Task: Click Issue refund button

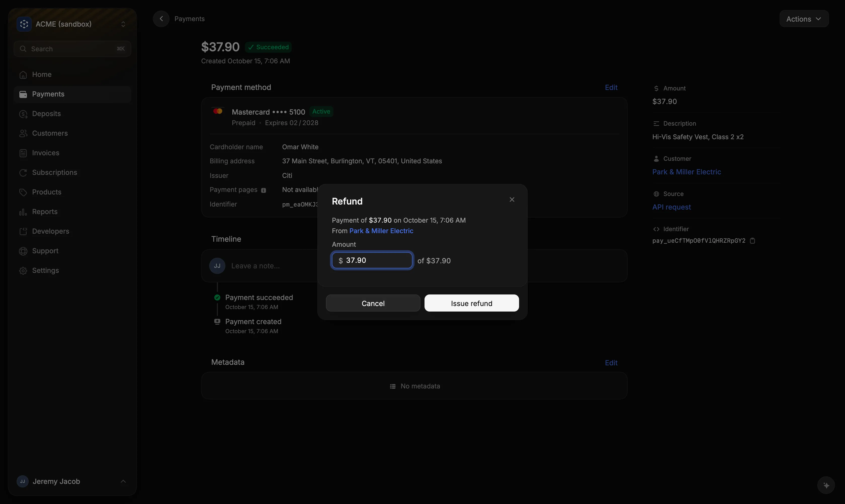Action: [x=472, y=303]
